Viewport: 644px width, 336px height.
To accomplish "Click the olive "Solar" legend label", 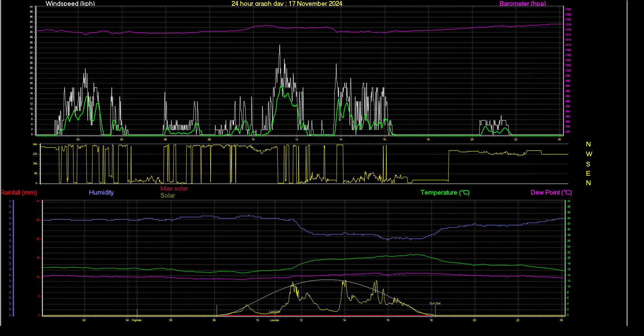I will [x=168, y=195].
